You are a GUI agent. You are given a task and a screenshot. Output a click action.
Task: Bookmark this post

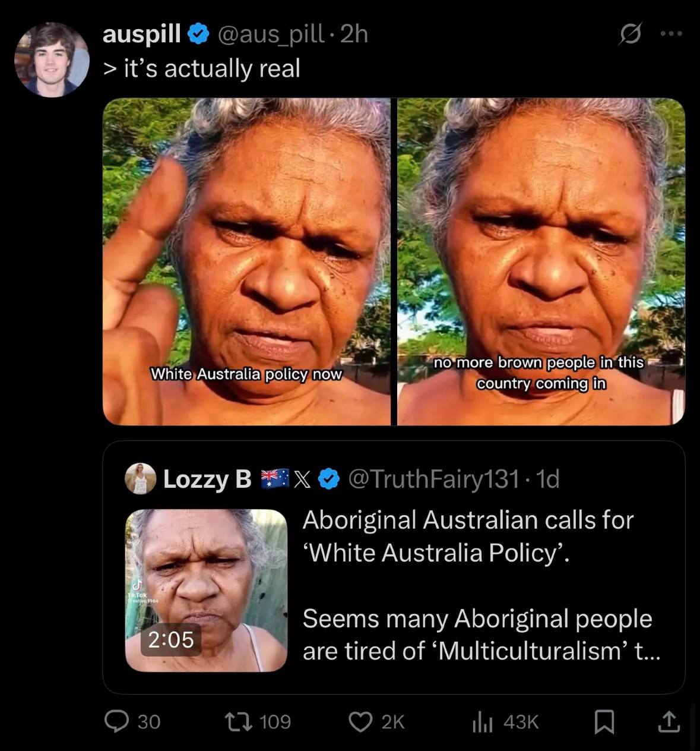(x=604, y=721)
